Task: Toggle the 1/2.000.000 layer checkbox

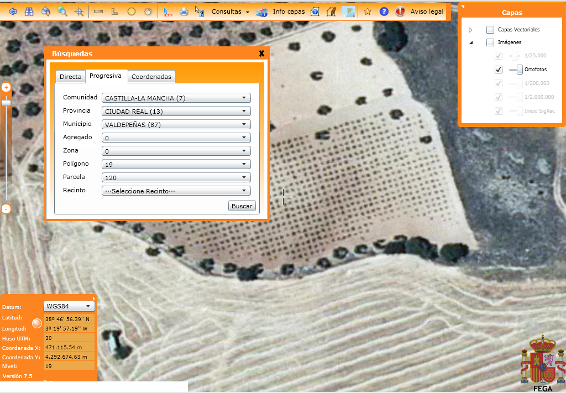Action: 498,97
